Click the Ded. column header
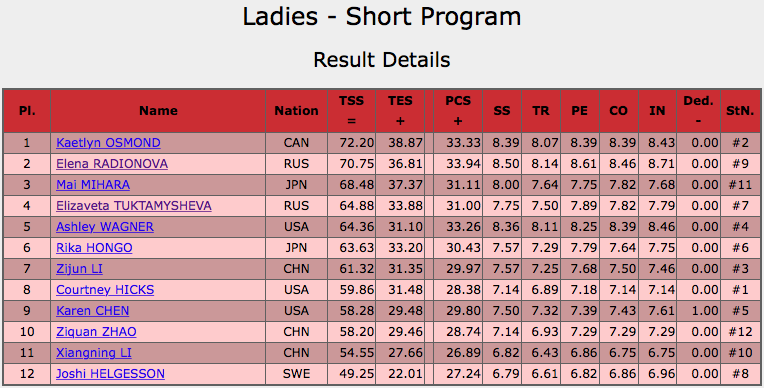 click(x=698, y=111)
